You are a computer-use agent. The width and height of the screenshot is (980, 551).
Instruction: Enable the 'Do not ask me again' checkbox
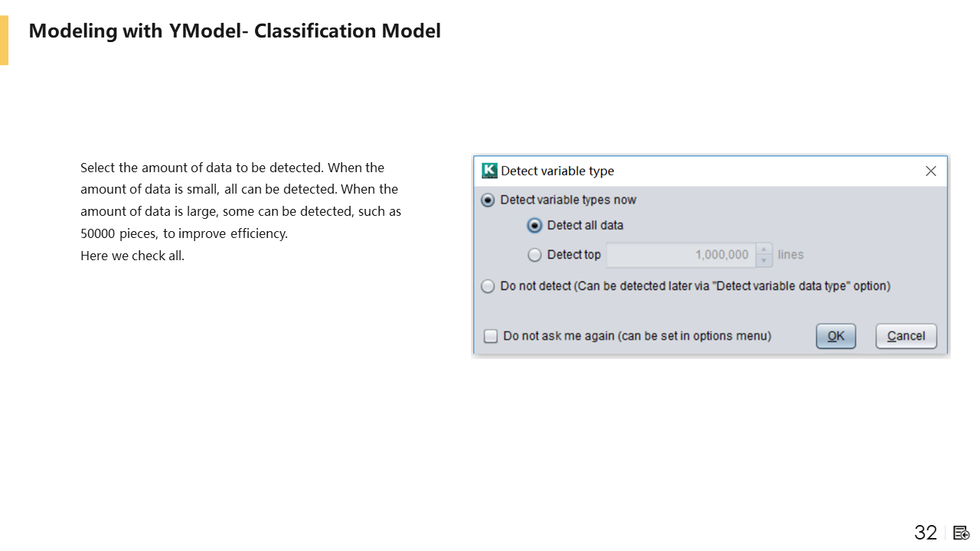click(x=492, y=336)
